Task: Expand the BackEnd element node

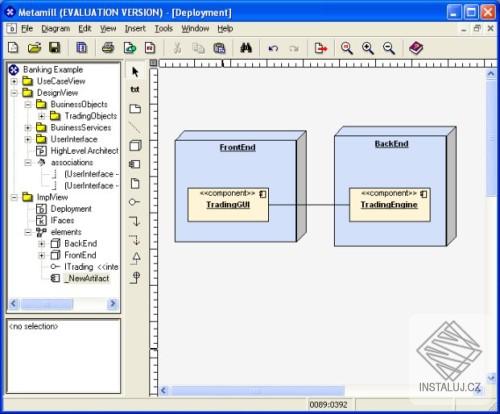Action: point(42,244)
